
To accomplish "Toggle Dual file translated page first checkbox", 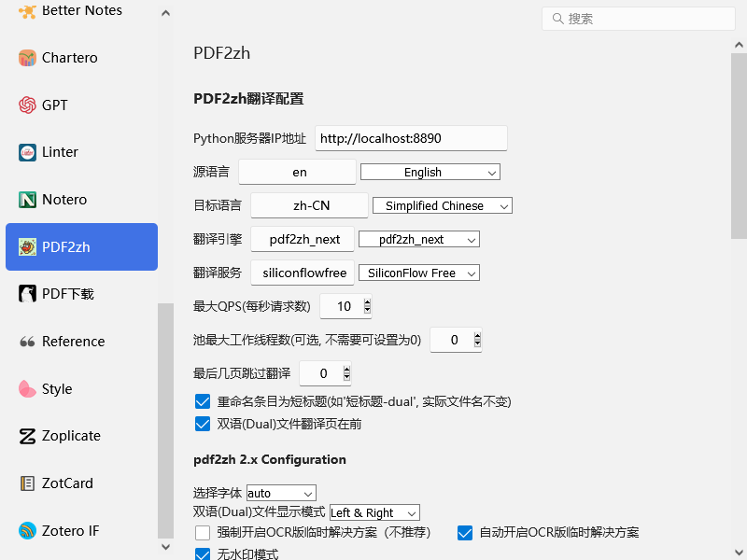I will coord(203,424).
